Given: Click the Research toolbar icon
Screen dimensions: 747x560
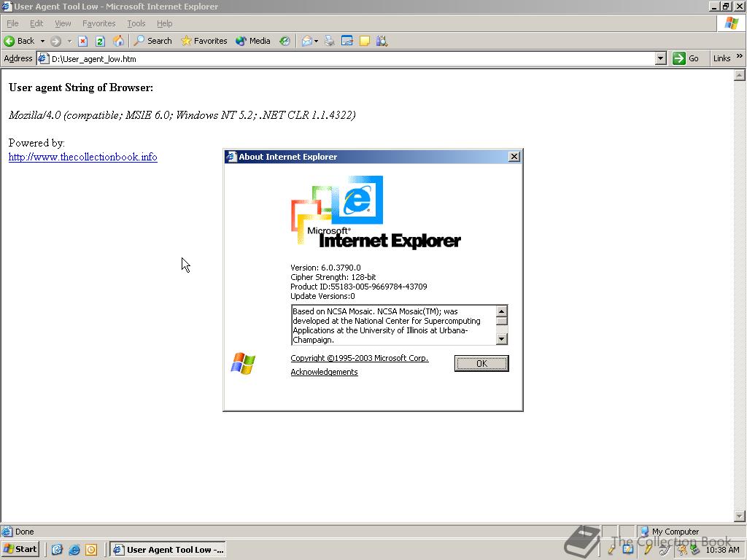Looking at the screenshot, I should coord(382,41).
